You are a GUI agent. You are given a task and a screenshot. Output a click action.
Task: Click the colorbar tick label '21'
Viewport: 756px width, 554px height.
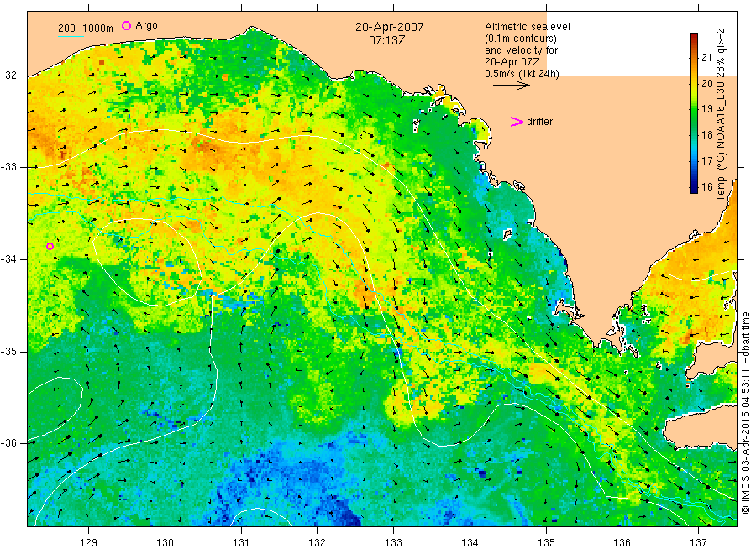click(706, 58)
